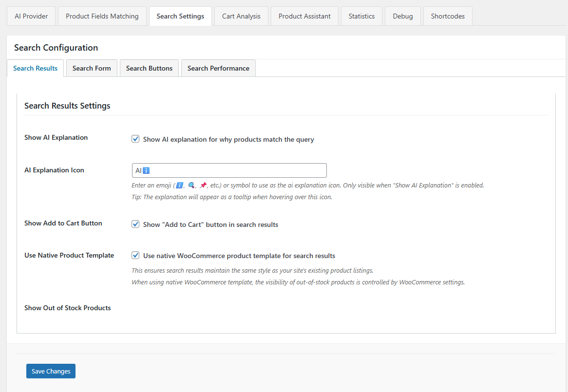Click the Save Changes button
Screen dimensions: 568x392
point(51,371)
